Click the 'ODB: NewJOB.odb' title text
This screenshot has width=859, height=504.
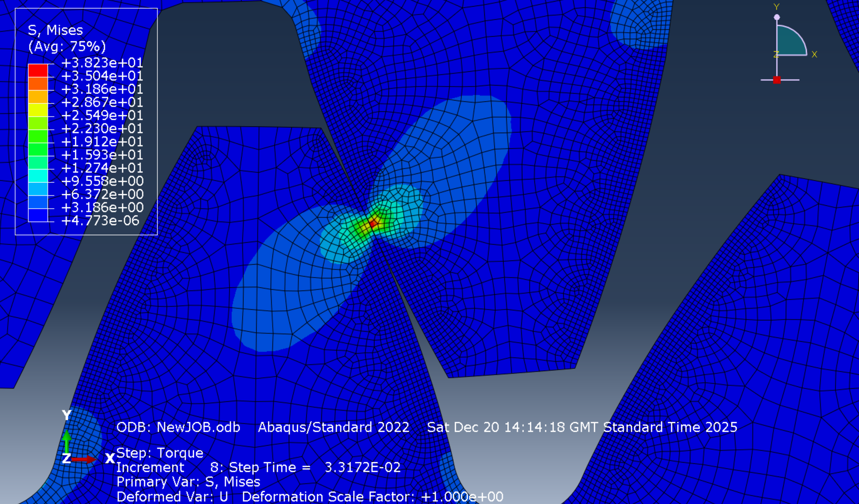[x=178, y=427]
